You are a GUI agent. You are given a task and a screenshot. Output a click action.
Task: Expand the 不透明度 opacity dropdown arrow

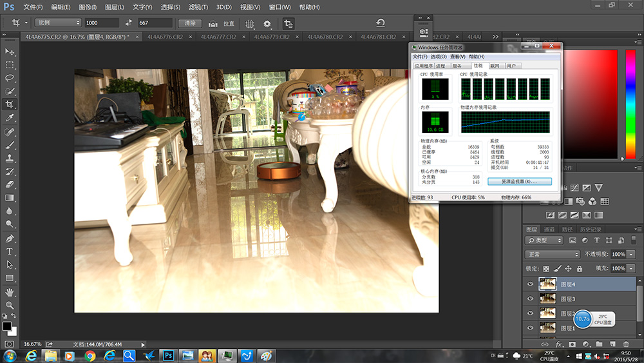[630, 254]
